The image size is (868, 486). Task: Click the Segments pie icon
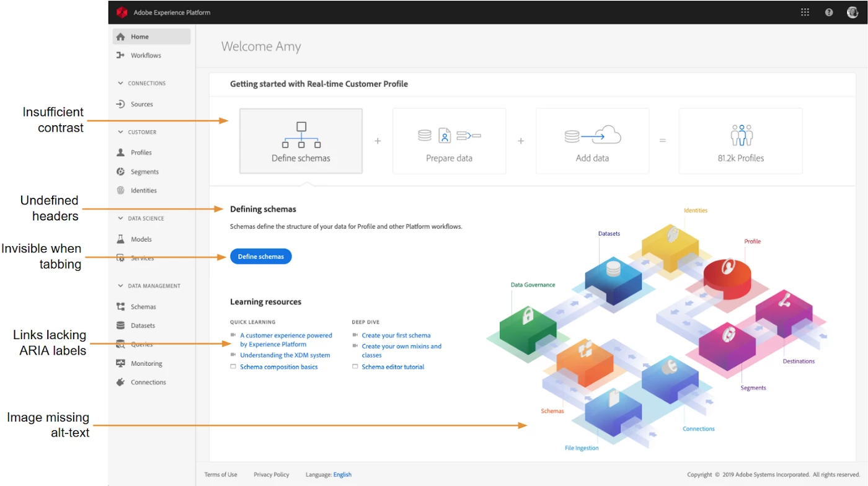(x=121, y=172)
